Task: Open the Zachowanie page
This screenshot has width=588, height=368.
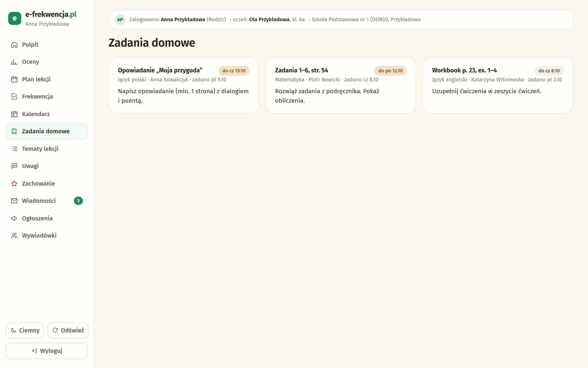Action: click(x=47, y=184)
